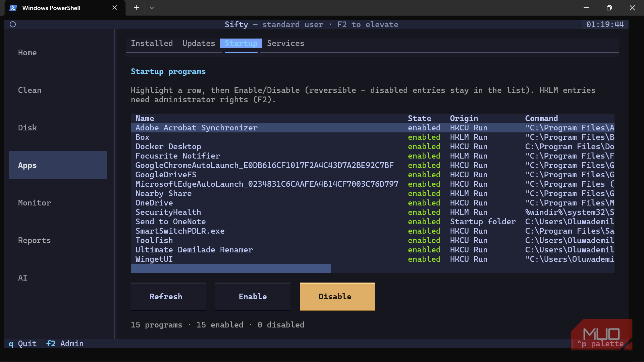Click the horizontal scrollbar under the table
This screenshot has width=644, height=362.
pyautogui.click(x=231, y=268)
